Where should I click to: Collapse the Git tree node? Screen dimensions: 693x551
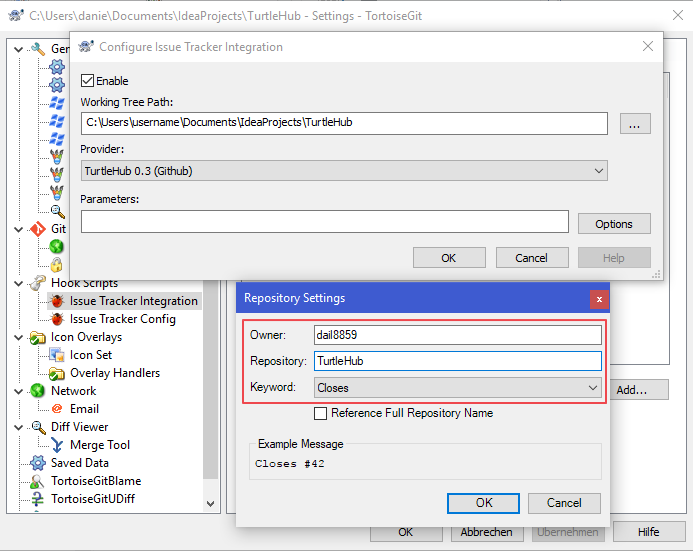pyautogui.click(x=19, y=229)
